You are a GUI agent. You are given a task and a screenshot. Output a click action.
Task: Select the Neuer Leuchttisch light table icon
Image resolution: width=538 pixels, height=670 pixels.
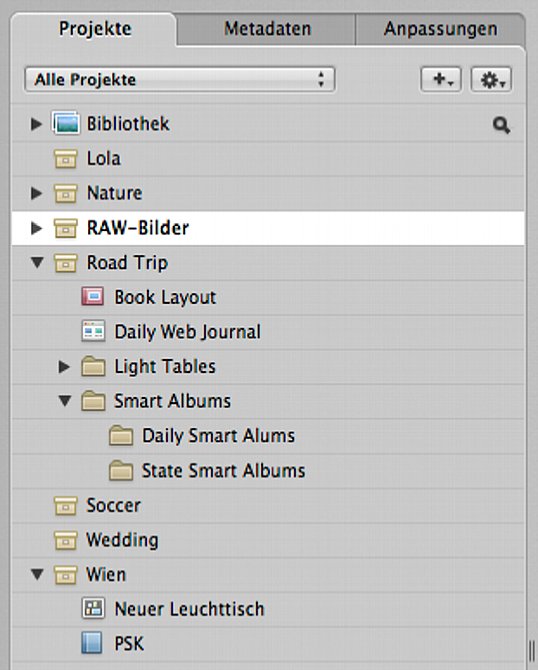click(93, 608)
